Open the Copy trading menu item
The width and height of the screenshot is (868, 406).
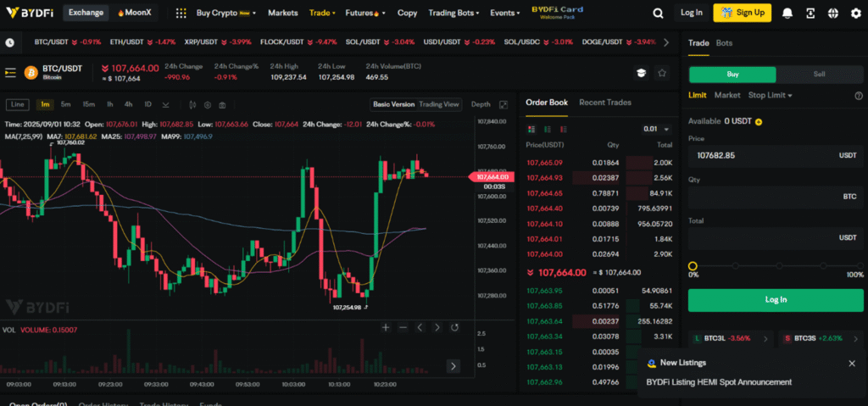[407, 13]
